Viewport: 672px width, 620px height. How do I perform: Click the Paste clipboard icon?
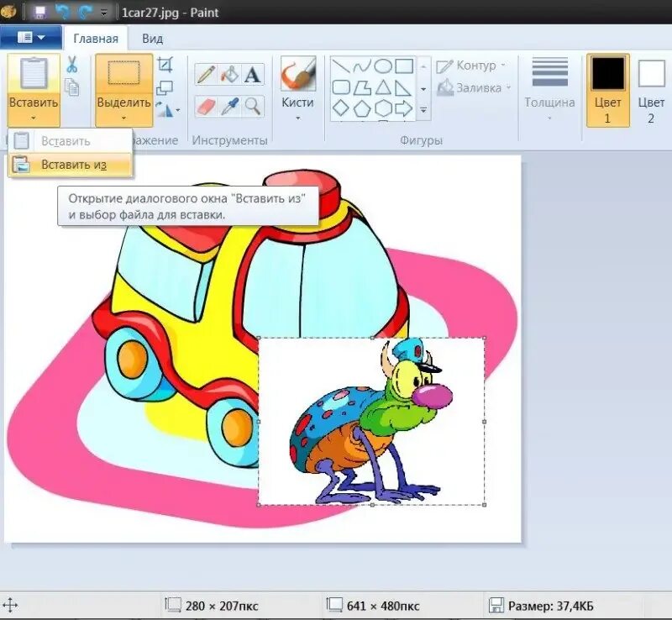pos(34,73)
